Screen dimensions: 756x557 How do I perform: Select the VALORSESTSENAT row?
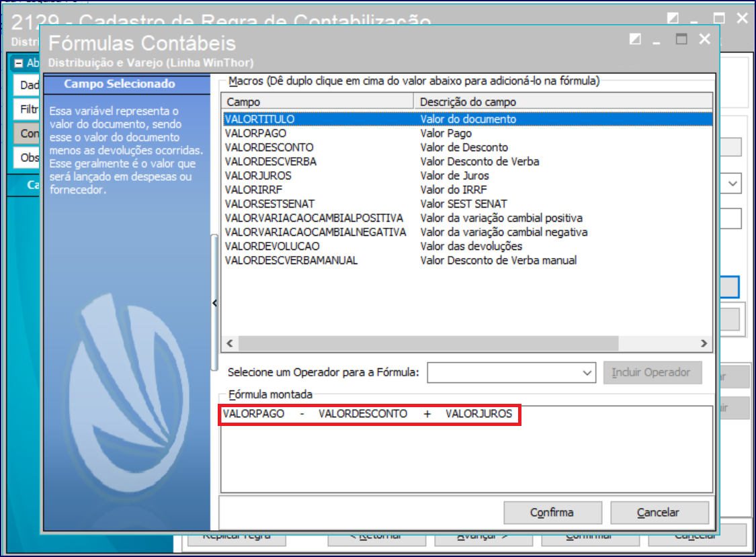(x=467, y=204)
